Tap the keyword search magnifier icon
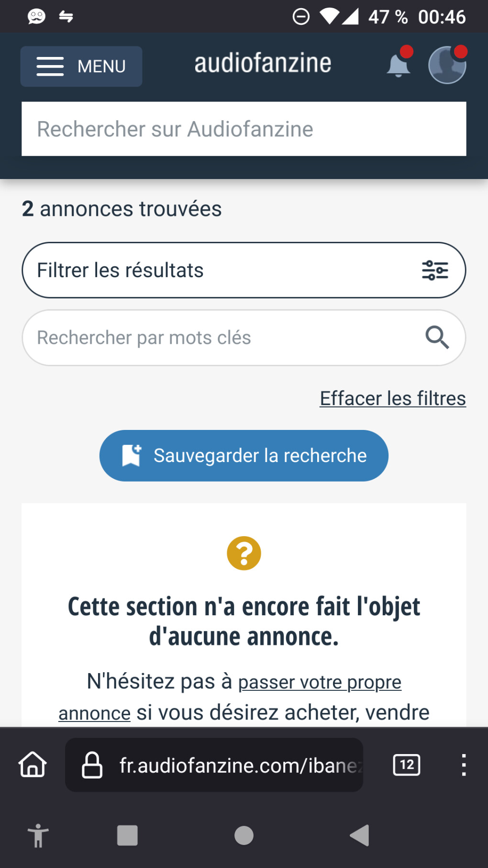 click(x=437, y=338)
